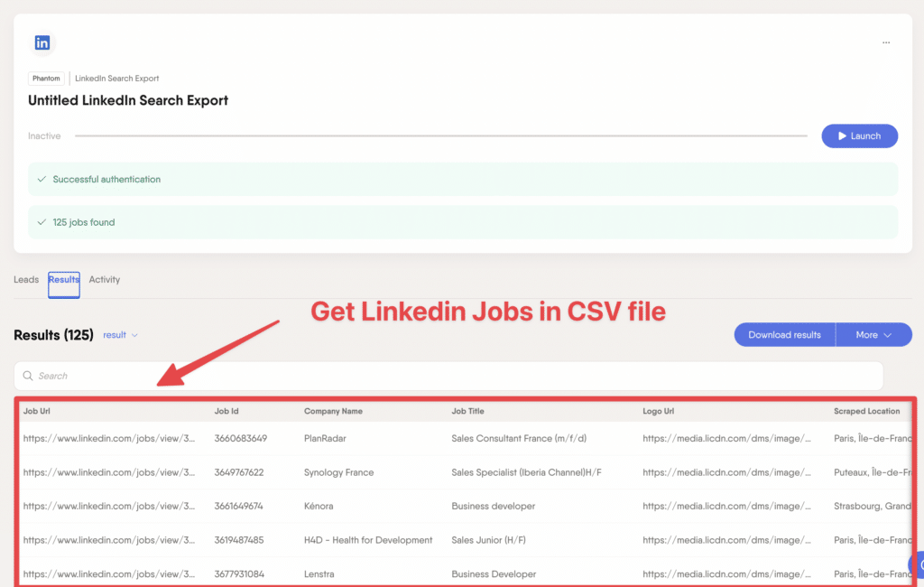Click Sales Specialist (Iberia Channel)H/F title
This screenshot has width=924, height=587.
[526, 472]
